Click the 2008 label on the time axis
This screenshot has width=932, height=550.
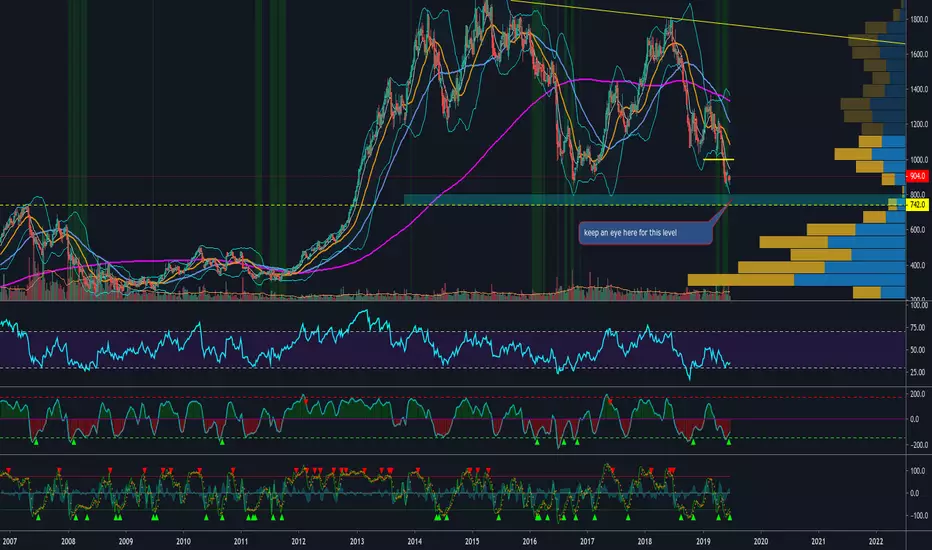[68, 542]
